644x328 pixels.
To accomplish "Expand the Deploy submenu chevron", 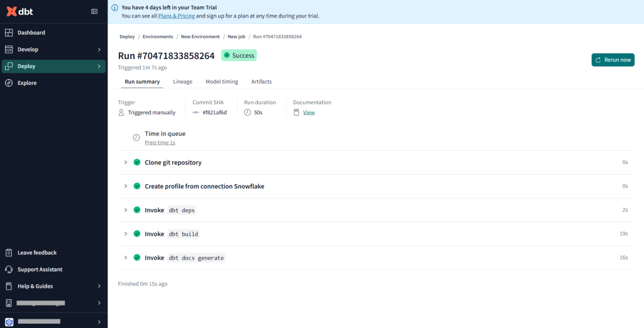I will point(99,66).
